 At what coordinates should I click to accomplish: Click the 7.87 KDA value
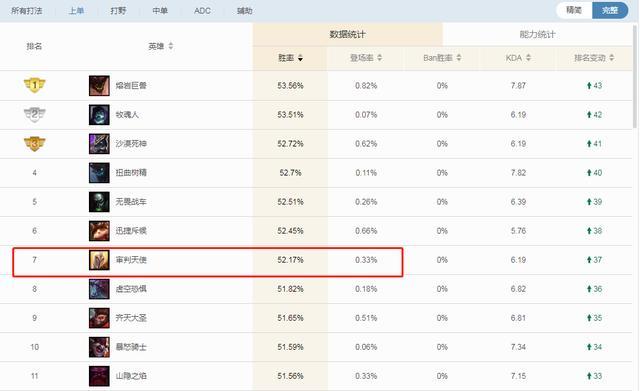point(518,86)
